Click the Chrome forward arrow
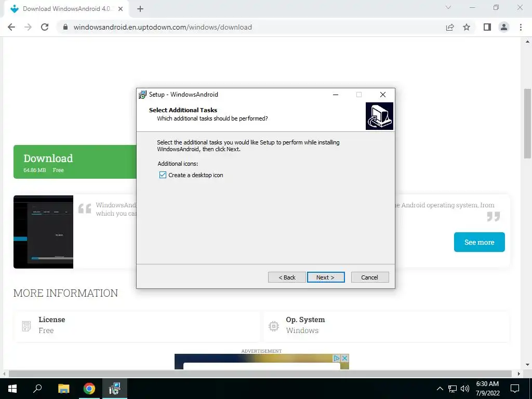Image resolution: width=532 pixels, height=399 pixels. [28, 27]
